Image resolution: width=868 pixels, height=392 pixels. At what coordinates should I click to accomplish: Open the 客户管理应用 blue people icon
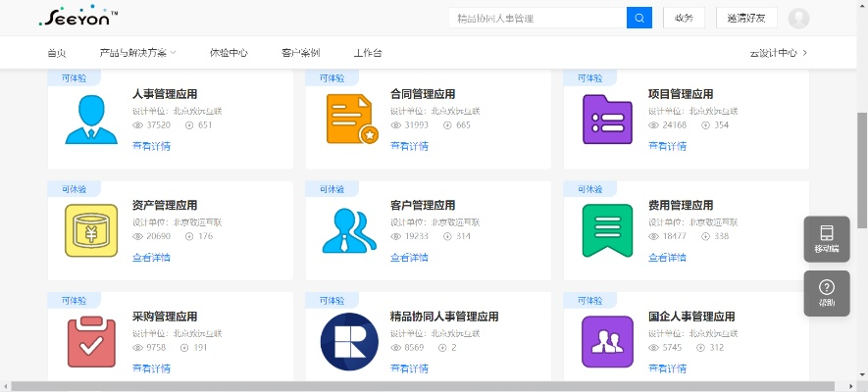350,230
